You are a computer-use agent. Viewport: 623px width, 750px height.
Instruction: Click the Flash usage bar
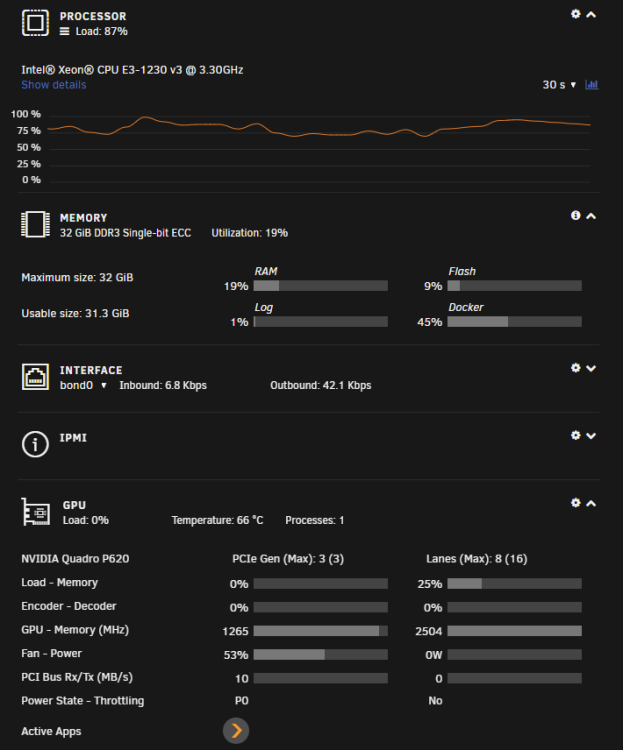point(515,286)
